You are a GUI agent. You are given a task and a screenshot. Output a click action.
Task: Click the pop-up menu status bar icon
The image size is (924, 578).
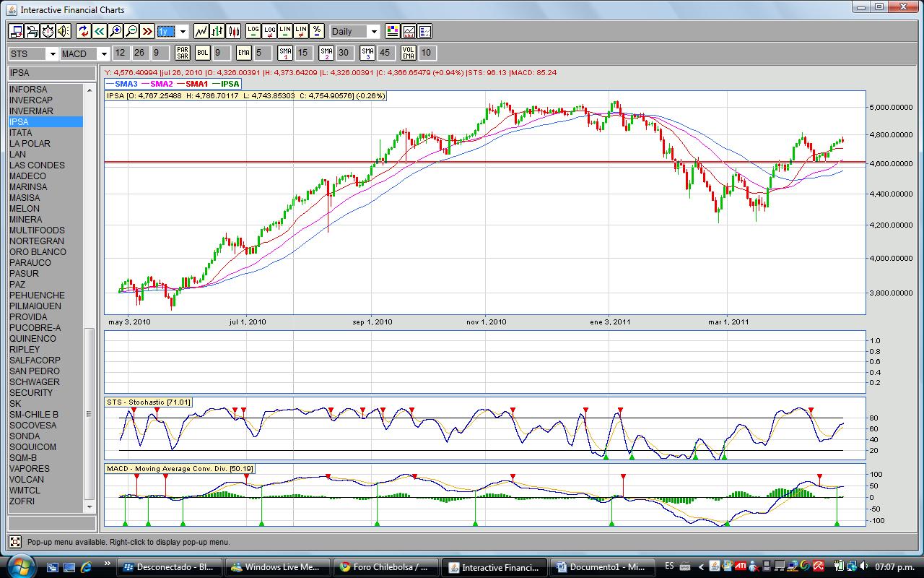14,542
